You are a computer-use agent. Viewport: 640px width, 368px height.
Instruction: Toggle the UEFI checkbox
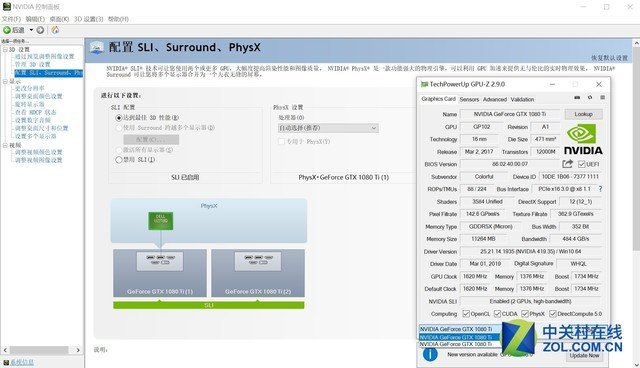pos(582,164)
